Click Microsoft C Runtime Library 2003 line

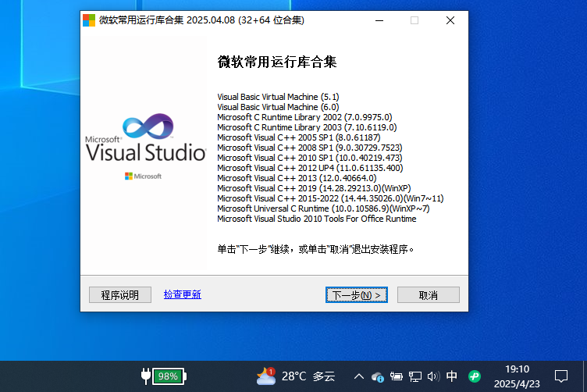click(x=307, y=127)
